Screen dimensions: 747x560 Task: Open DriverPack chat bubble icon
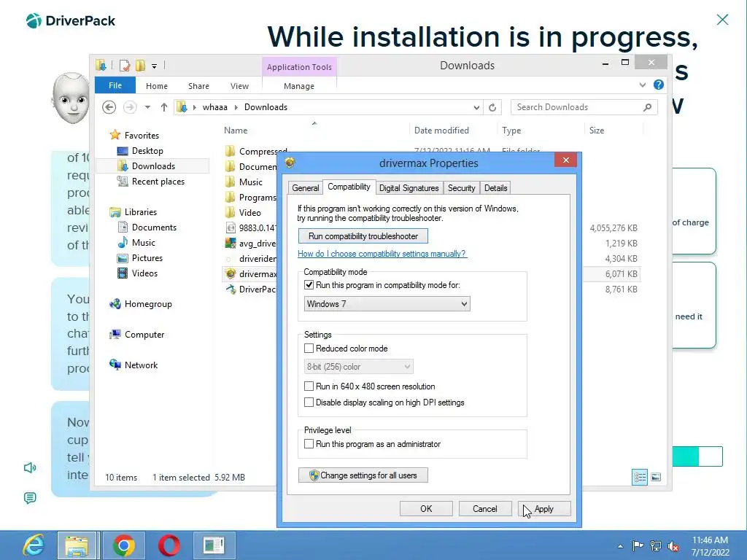(x=30, y=498)
